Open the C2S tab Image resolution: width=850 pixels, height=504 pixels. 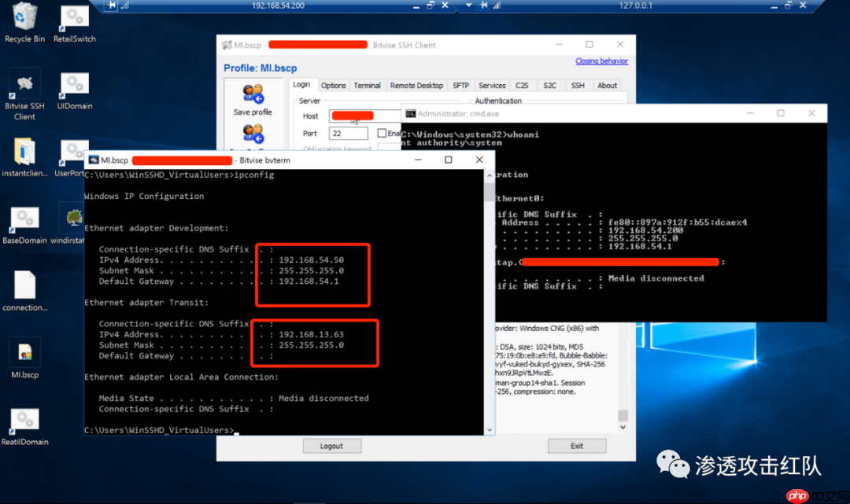tap(522, 86)
